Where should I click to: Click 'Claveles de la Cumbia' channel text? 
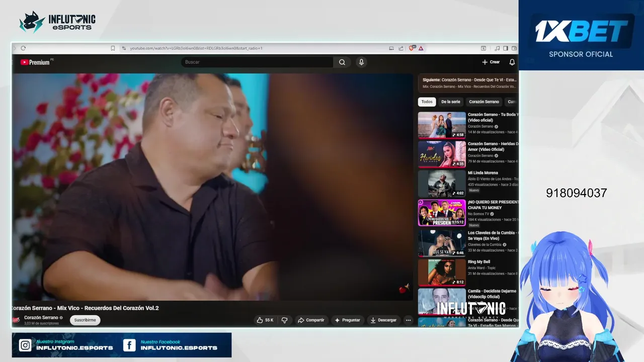pyautogui.click(x=485, y=244)
